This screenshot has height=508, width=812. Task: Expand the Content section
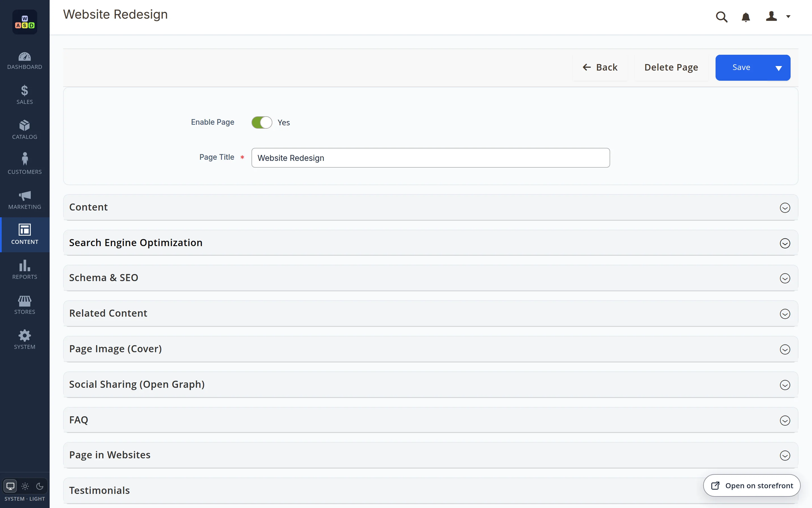pyautogui.click(x=431, y=207)
